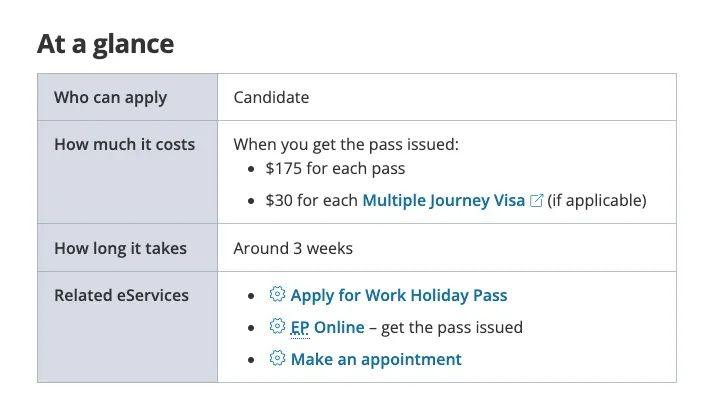Click external-link icon after Multiple Journey Visa
The image size is (717, 418).
(536, 201)
